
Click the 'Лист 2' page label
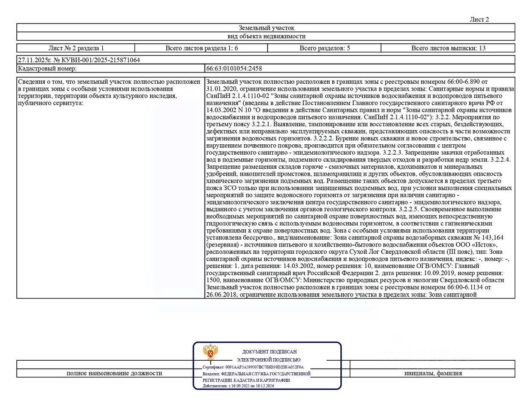tap(479, 19)
